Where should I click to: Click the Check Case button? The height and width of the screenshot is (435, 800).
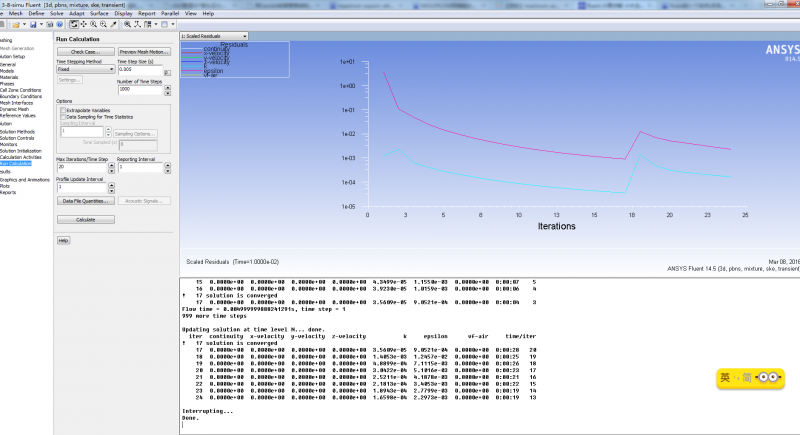click(x=85, y=51)
